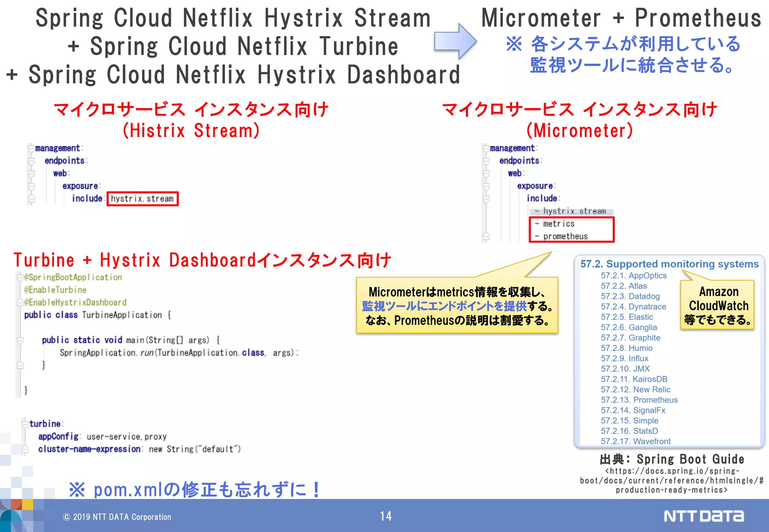Collapse the management fold marker in Micrometer YAML

[486, 149]
